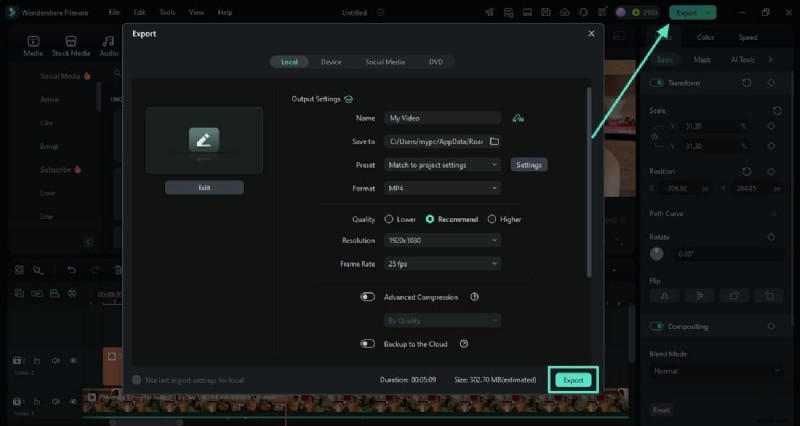Click the AI rename icon next to Name field
Image resolution: width=800 pixels, height=426 pixels.
tap(517, 118)
